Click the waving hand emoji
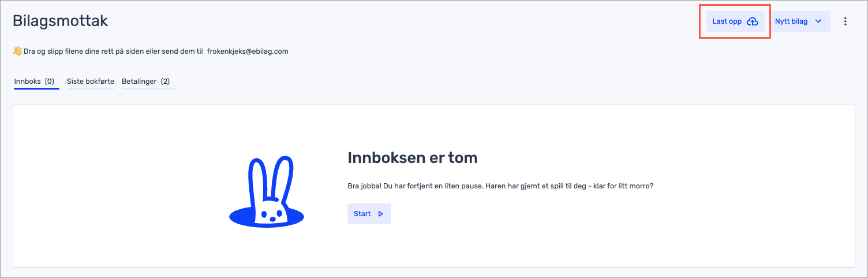 click(x=17, y=51)
